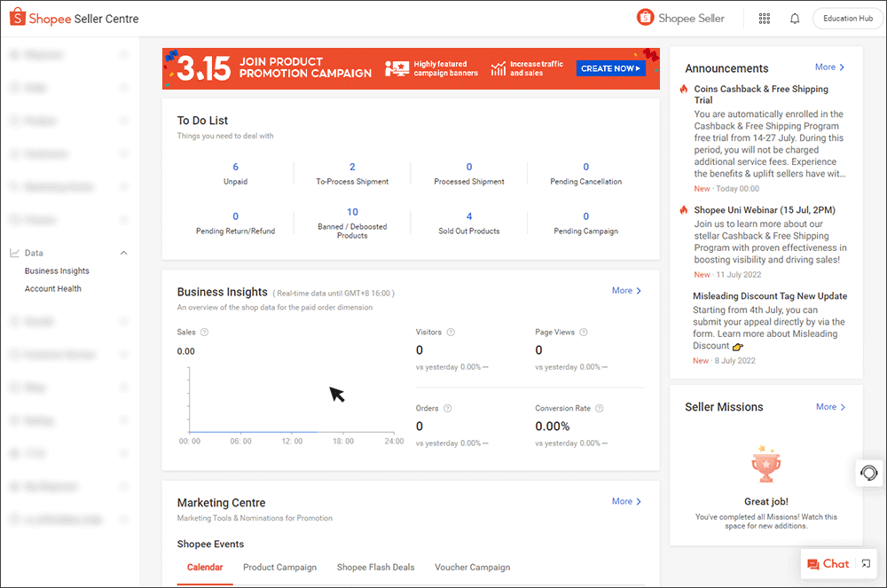Open the 6 Unpaid orders count

coord(235,167)
